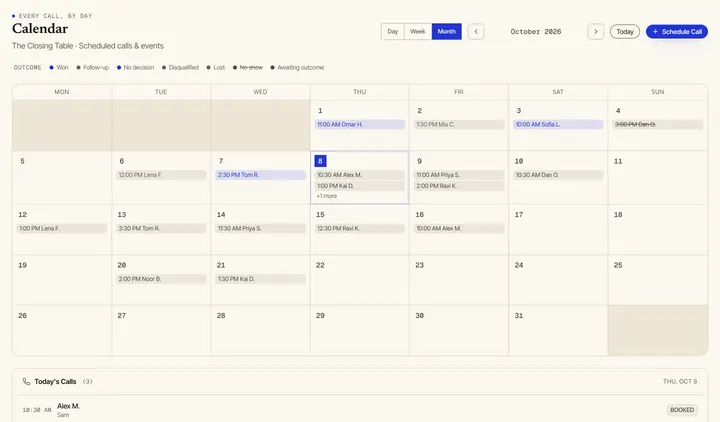
Task: Open 11:00 AM Priya S. call
Action: click(x=459, y=175)
